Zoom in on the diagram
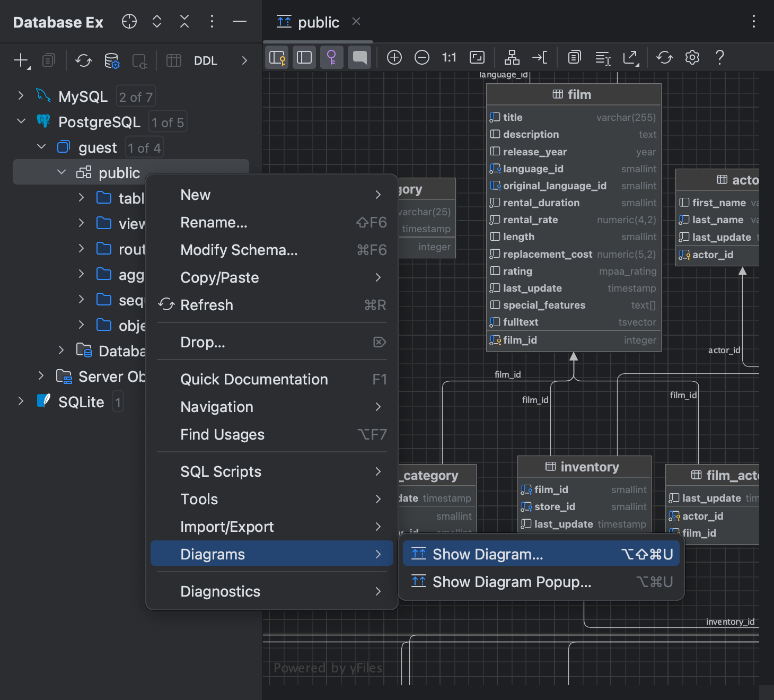Viewport: 774px width, 700px height. (x=394, y=57)
